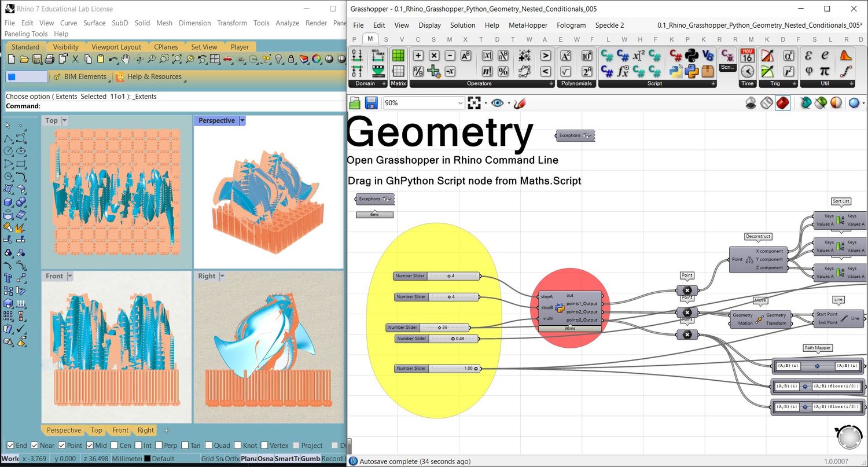Click the clock Time component icon
The image size is (868, 467).
click(x=747, y=71)
